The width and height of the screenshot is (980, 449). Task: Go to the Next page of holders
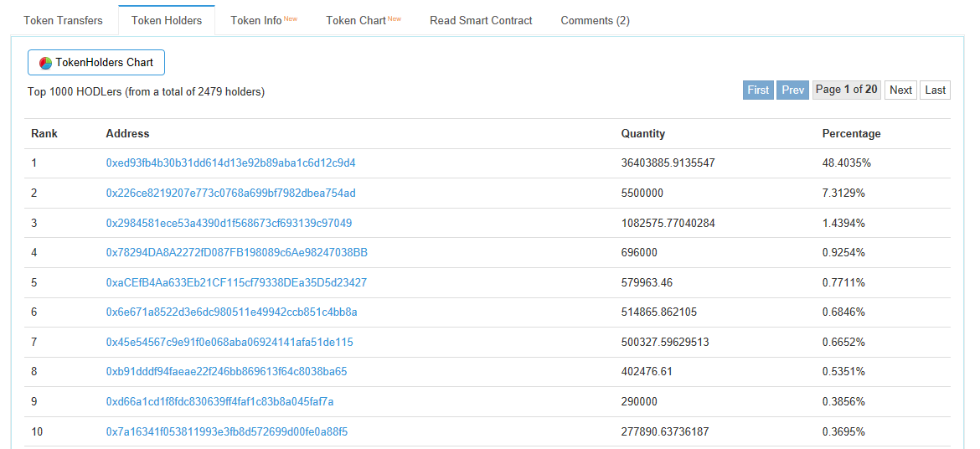tap(900, 90)
